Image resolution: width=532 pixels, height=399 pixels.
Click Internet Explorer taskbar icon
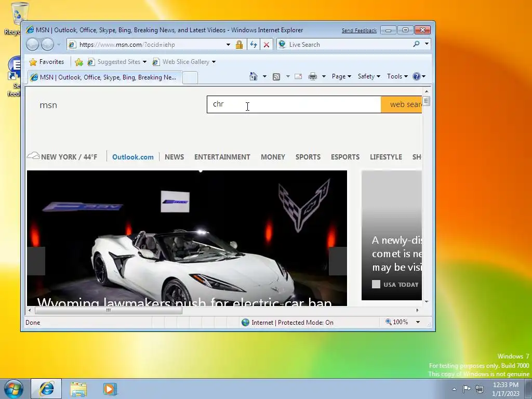[x=46, y=389]
